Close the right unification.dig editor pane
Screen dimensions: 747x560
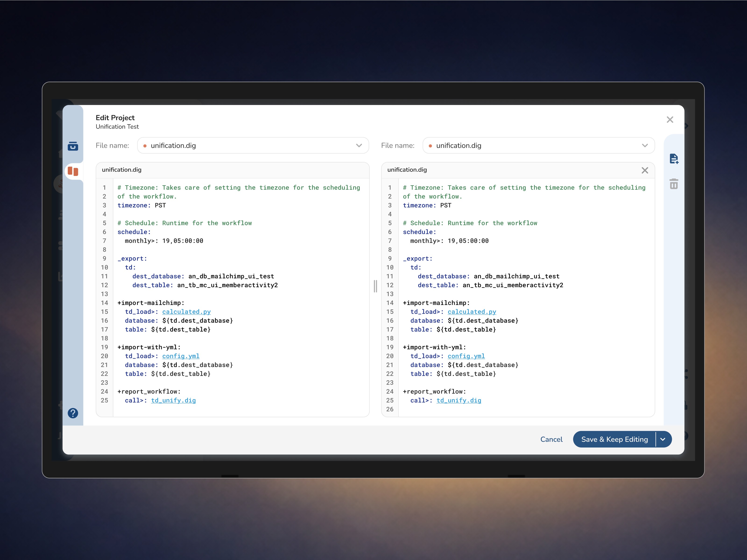(645, 170)
